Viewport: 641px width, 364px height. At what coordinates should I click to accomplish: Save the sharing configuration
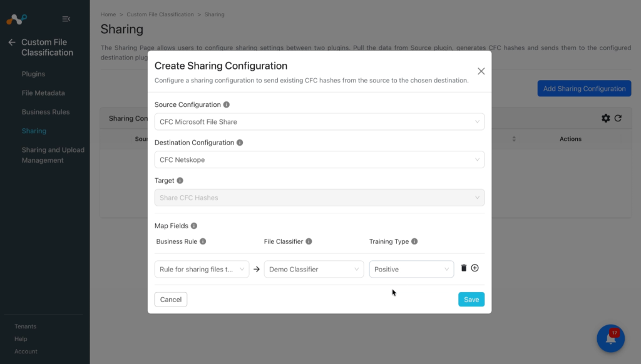(471, 300)
